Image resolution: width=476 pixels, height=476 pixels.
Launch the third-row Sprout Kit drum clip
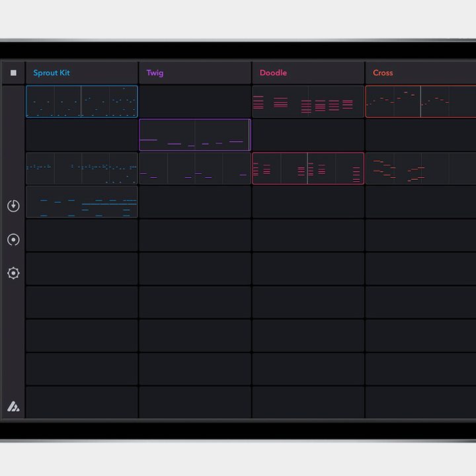pos(82,168)
